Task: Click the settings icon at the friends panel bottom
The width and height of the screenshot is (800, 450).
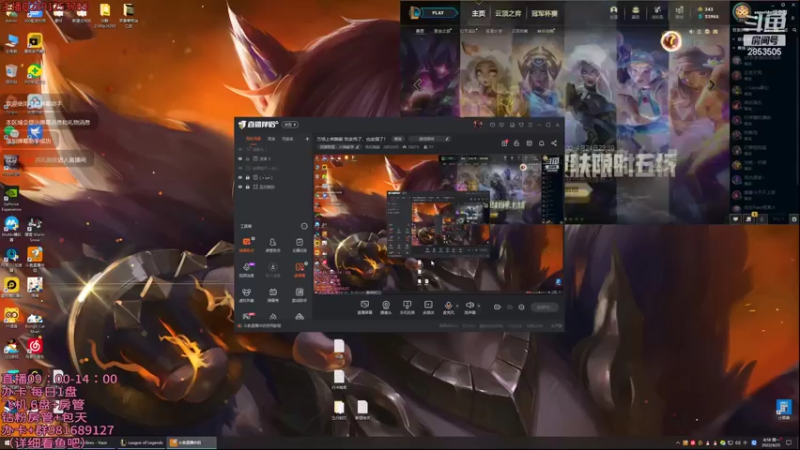Action: (794, 219)
